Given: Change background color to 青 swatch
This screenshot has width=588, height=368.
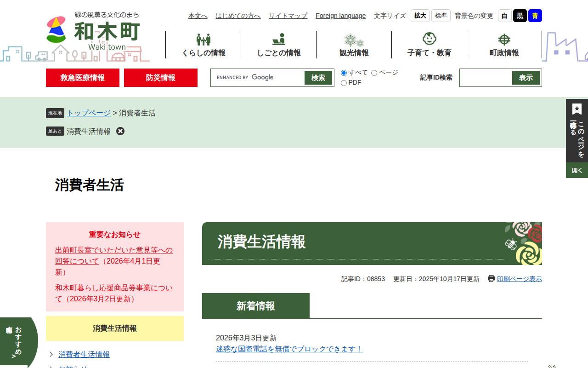Looking at the screenshot, I should pos(535,16).
